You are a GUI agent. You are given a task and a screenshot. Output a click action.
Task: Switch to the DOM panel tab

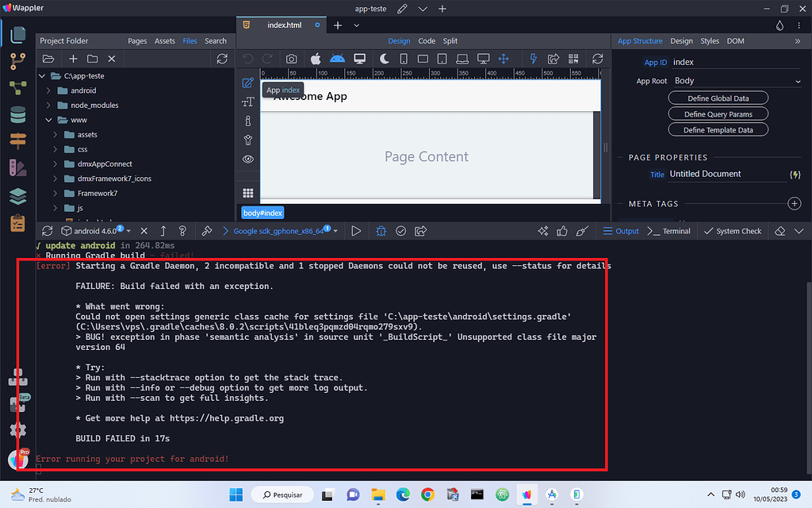[x=735, y=41]
